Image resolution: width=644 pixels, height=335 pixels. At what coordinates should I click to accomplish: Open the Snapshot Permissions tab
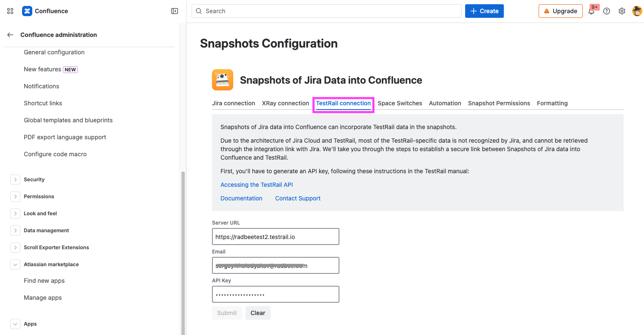point(499,103)
